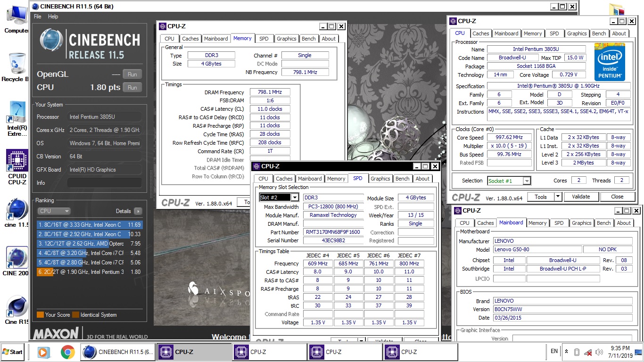Open Caches tab in CPU-Z SPD window
Screen dimensions: 644x362
pos(284,179)
